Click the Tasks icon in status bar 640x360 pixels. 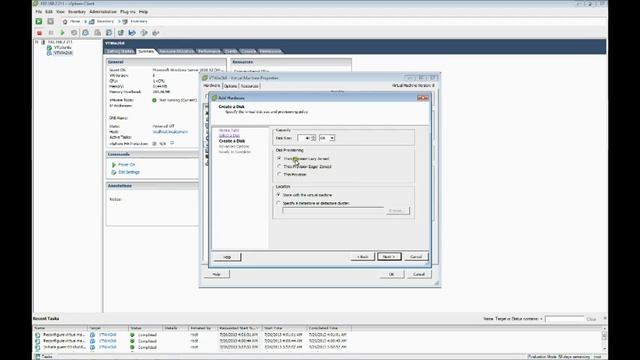coord(38,357)
